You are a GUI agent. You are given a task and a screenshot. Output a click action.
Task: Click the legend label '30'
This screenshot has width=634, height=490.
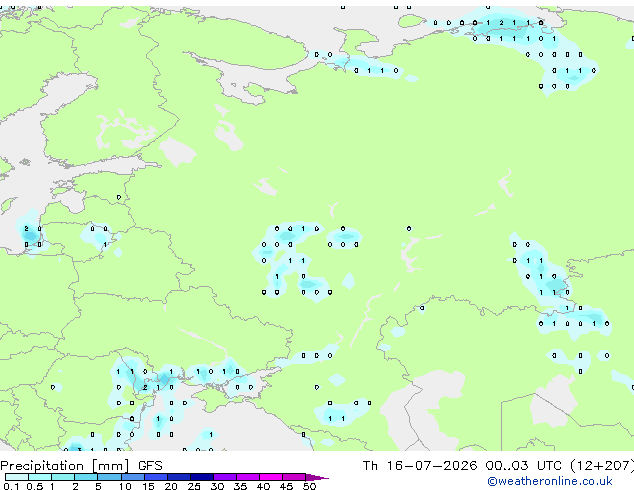coord(217,486)
